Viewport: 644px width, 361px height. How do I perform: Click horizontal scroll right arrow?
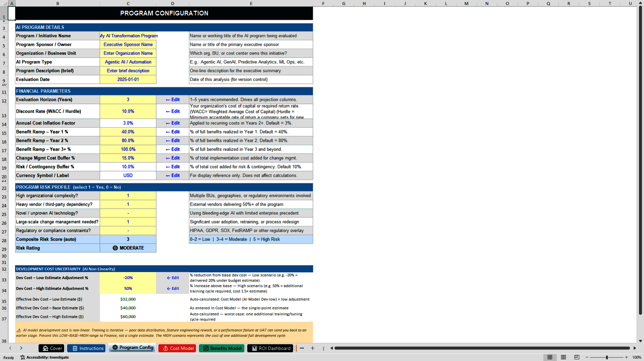pos(635,348)
